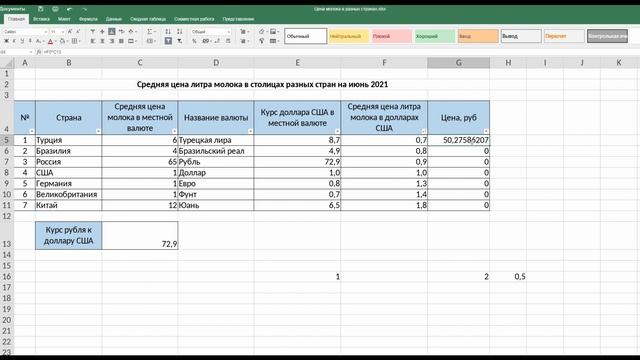This screenshot has width=640, height=360.
Task: Click the filter funnel icon
Action: point(168,41)
